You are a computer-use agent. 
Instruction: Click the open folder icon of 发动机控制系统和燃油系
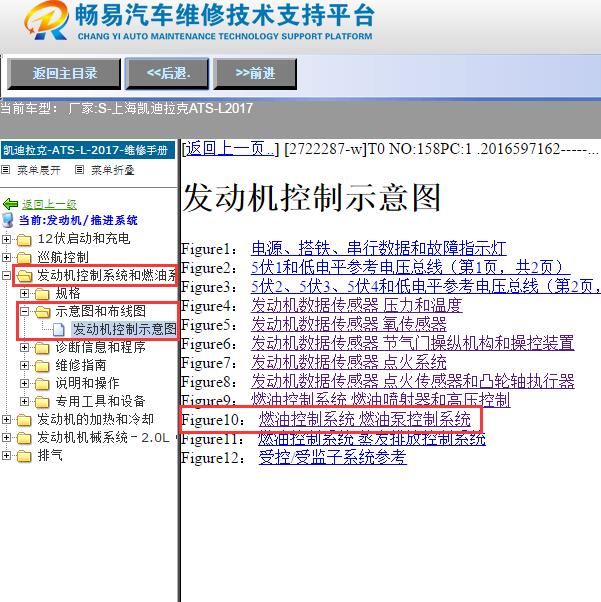coord(25,276)
